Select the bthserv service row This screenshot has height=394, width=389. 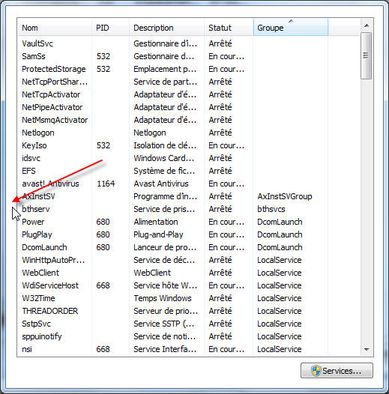[189, 209]
